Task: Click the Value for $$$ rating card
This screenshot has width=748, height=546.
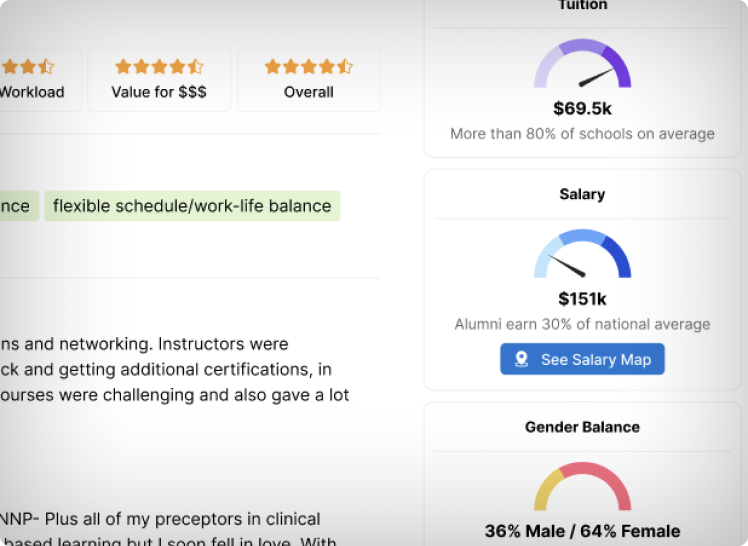Action: click(x=159, y=80)
